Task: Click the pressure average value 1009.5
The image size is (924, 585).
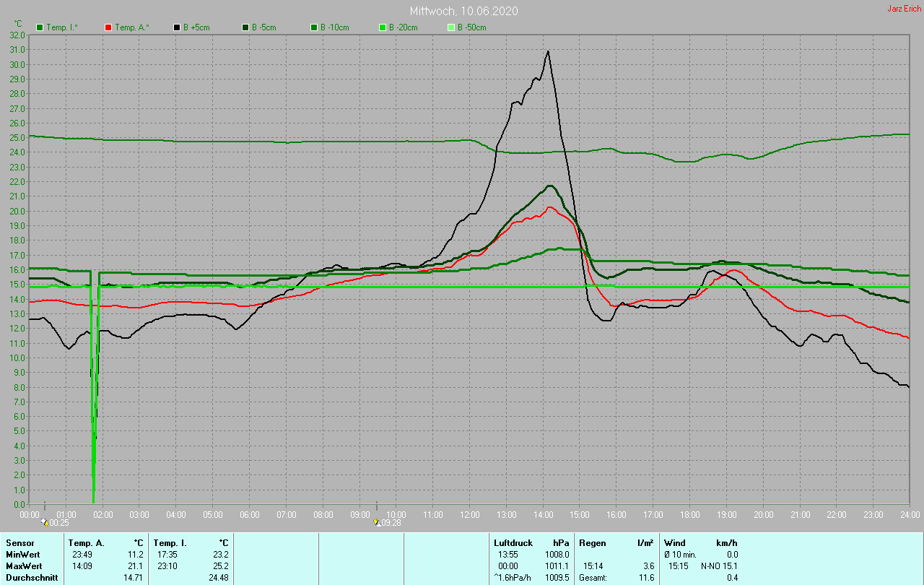Action: click(x=557, y=578)
